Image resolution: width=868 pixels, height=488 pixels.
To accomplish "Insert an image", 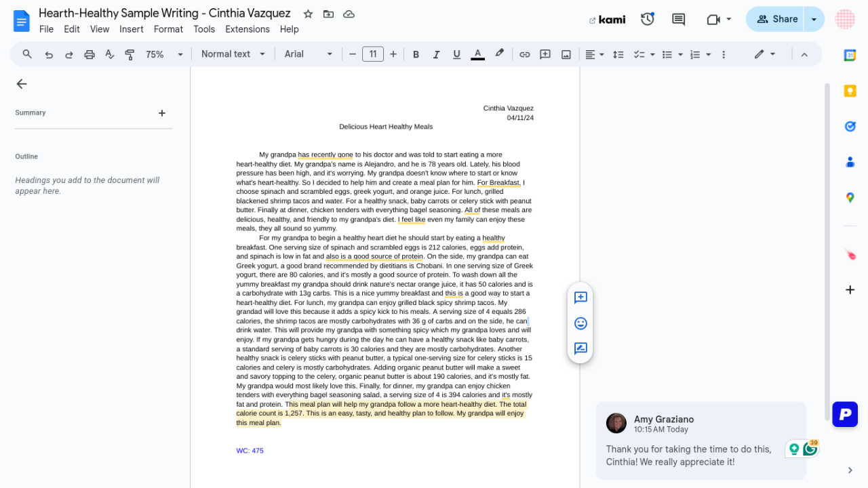I will 566,54.
